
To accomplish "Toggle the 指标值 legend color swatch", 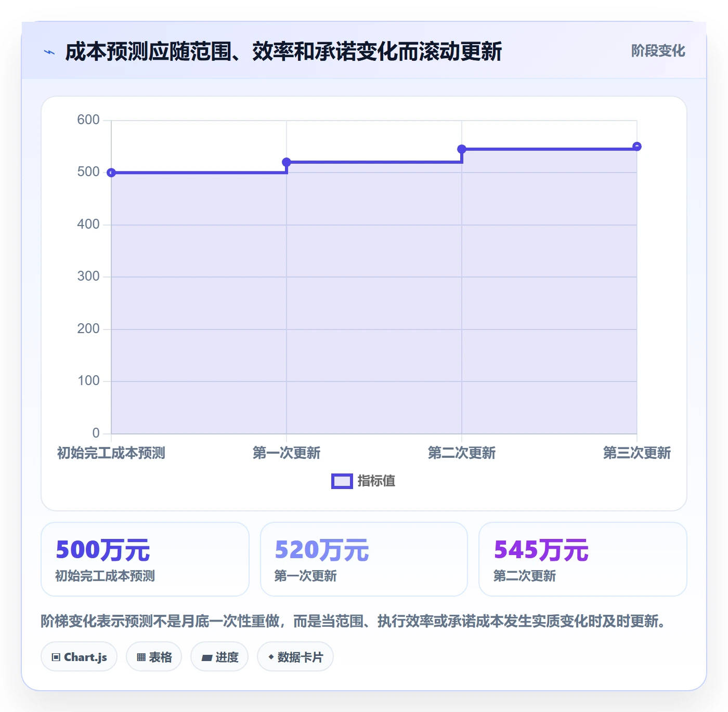I will 342,481.
